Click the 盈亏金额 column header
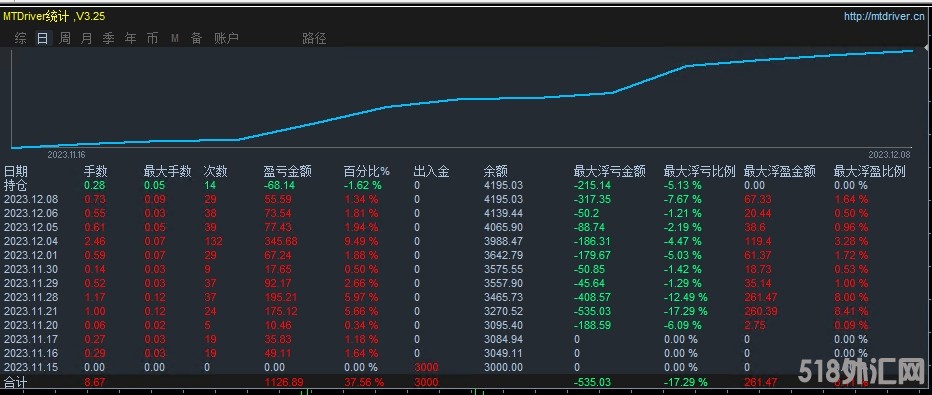 [288, 172]
